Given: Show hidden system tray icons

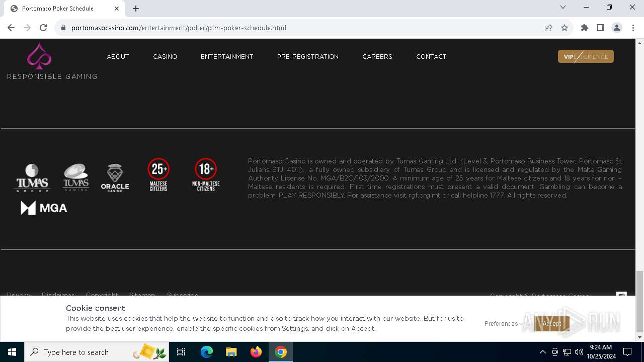Looking at the screenshot, I should pos(542,352).
